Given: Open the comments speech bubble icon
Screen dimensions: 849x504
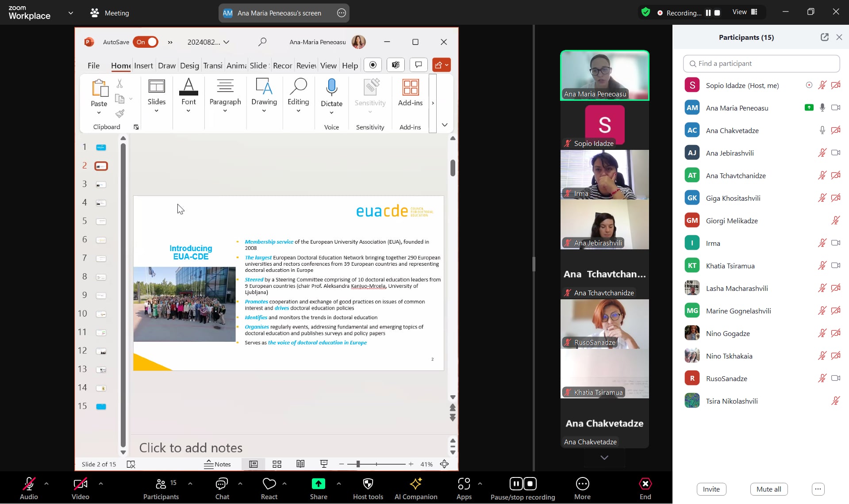Looking at the screenshot, I should pos(419,65).
